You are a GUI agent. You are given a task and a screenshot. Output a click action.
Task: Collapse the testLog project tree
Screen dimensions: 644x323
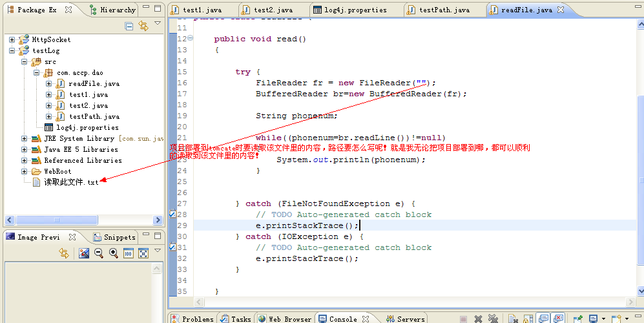coord(12,51)
